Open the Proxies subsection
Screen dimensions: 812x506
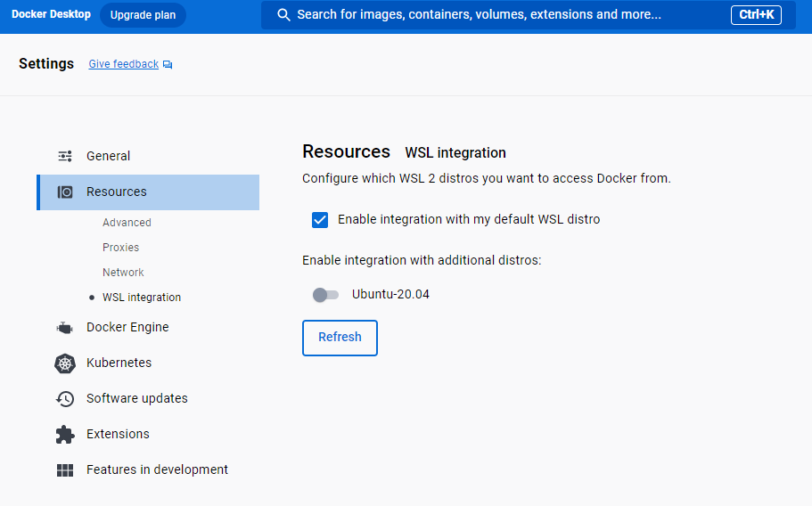pyautogui.click(x=120, y=248)
